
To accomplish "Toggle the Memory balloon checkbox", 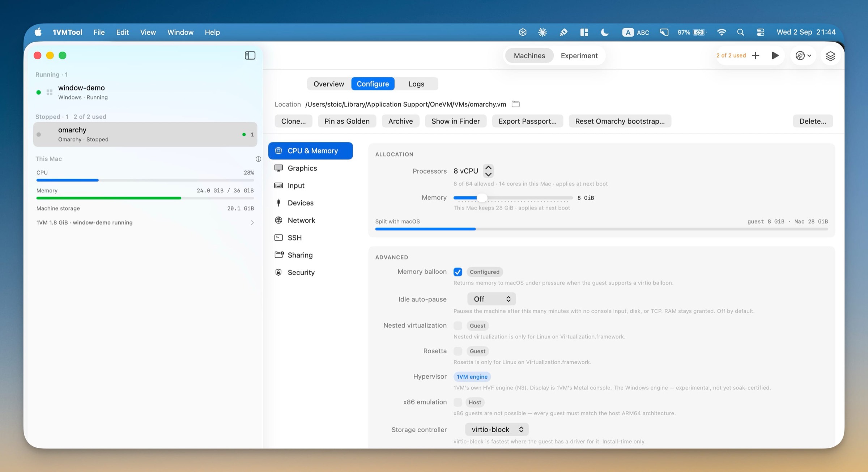I will tap(458, 272).
